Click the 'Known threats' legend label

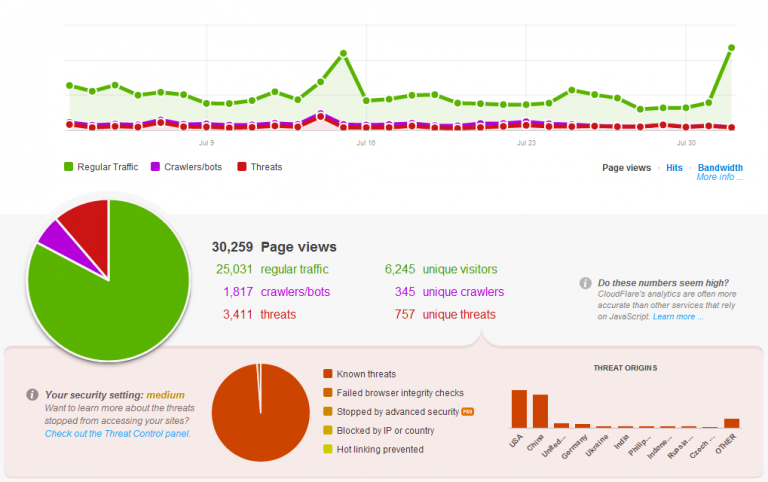[366, 374]
